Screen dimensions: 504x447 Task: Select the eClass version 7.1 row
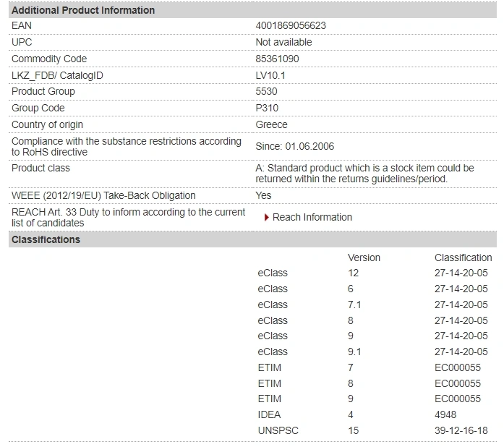pyautogui.click(x=372, y=305)
